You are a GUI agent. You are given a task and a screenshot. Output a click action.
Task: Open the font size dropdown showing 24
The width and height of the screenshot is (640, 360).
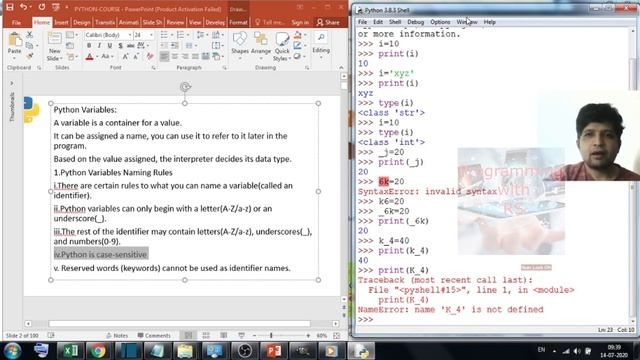point(151,35)
